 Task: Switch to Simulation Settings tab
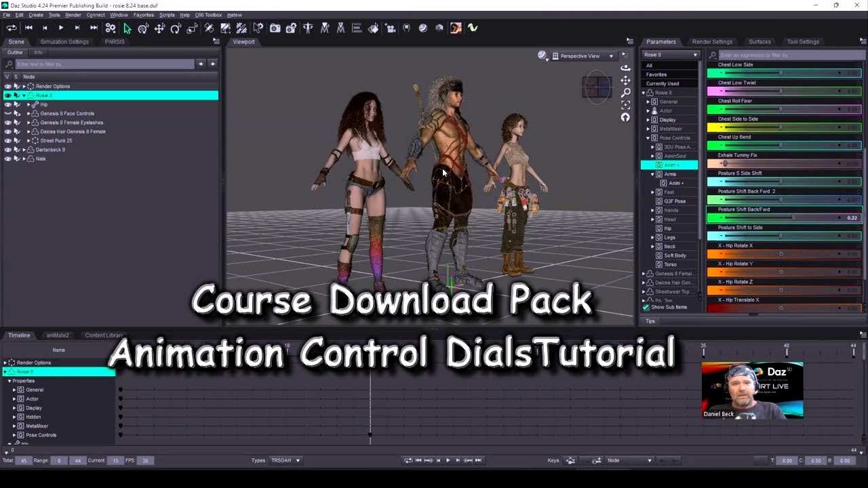64,42
